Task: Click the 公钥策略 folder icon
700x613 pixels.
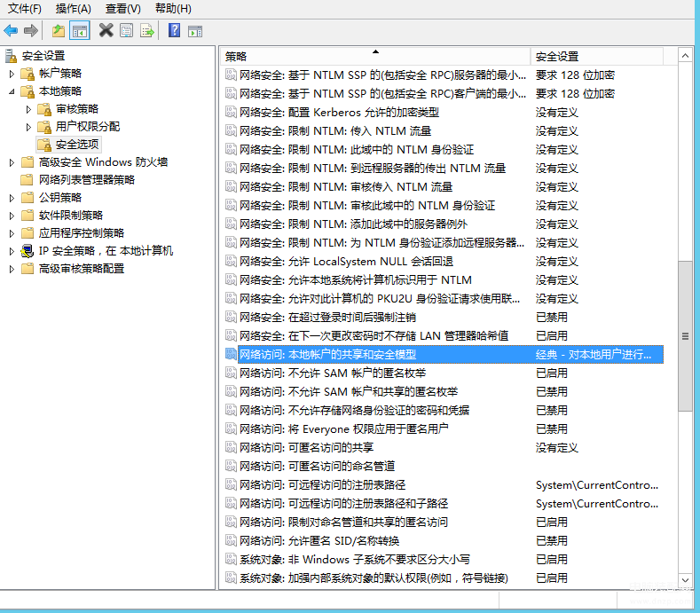Action: (28, 197)
